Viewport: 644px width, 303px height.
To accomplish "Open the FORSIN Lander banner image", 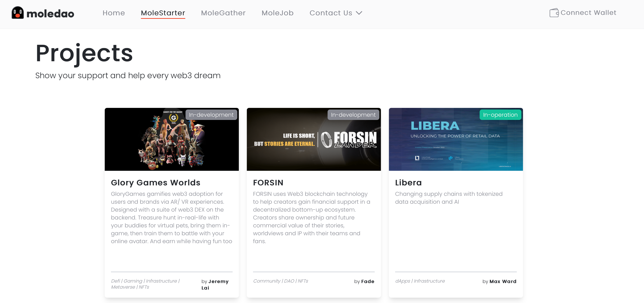I will [314, 139].
